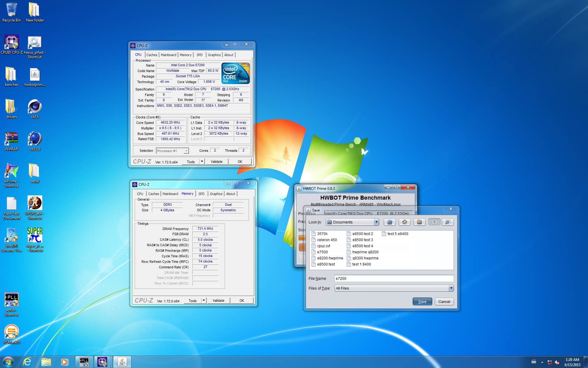Open Graphics tab in bottom CPU-Z window

[x=216, y=194]
